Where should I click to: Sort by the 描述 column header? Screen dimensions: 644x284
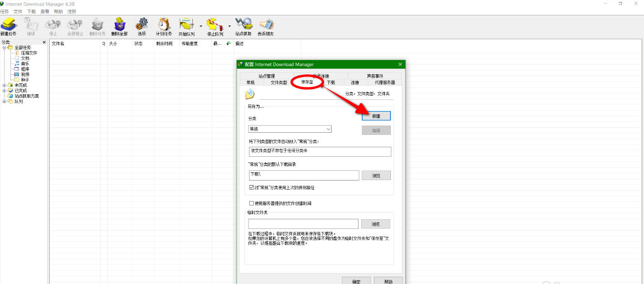[x=267, y=44]
